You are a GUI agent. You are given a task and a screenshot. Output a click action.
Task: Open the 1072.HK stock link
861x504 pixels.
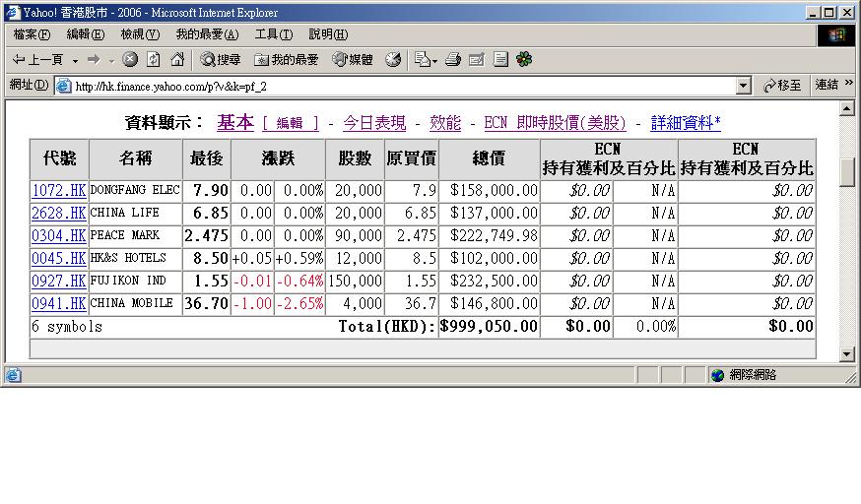(59, 191)
